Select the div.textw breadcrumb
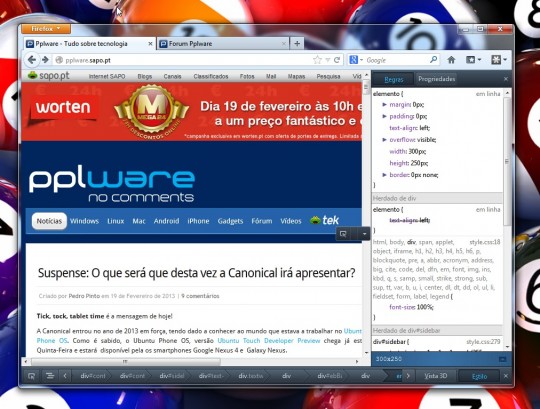This screenshot has height=409, width=540. pos(251,376)
